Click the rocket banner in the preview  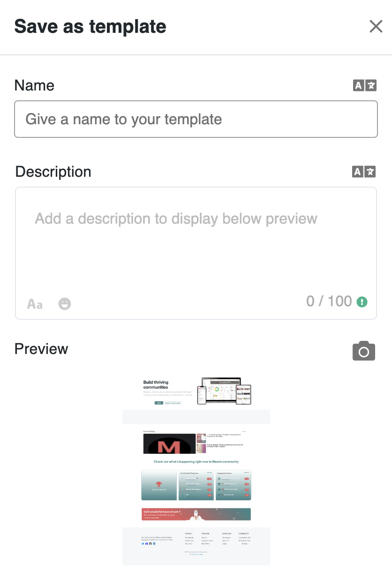coord(196,514)
